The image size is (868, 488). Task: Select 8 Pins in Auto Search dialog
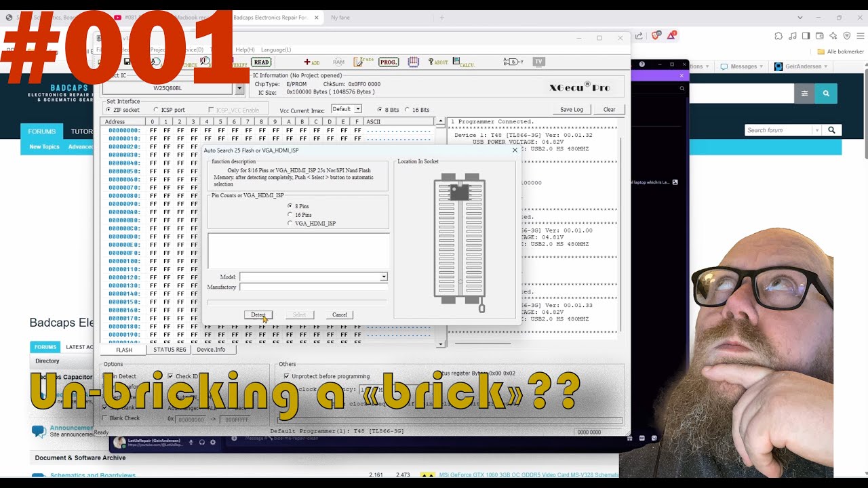click(290, 206)
